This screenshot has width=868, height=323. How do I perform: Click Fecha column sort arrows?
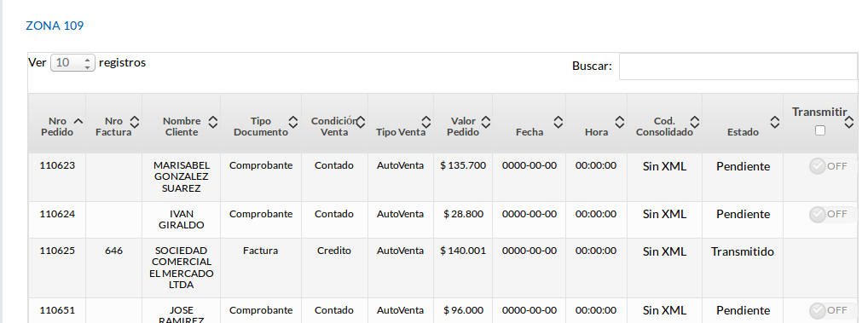pyautogui.click(x=558, y=122)
